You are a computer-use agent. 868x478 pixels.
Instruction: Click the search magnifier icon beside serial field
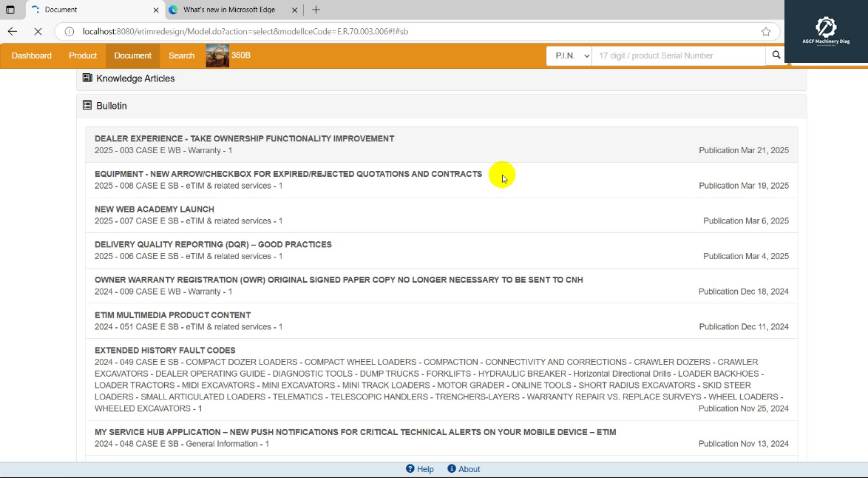pos(776,55)
